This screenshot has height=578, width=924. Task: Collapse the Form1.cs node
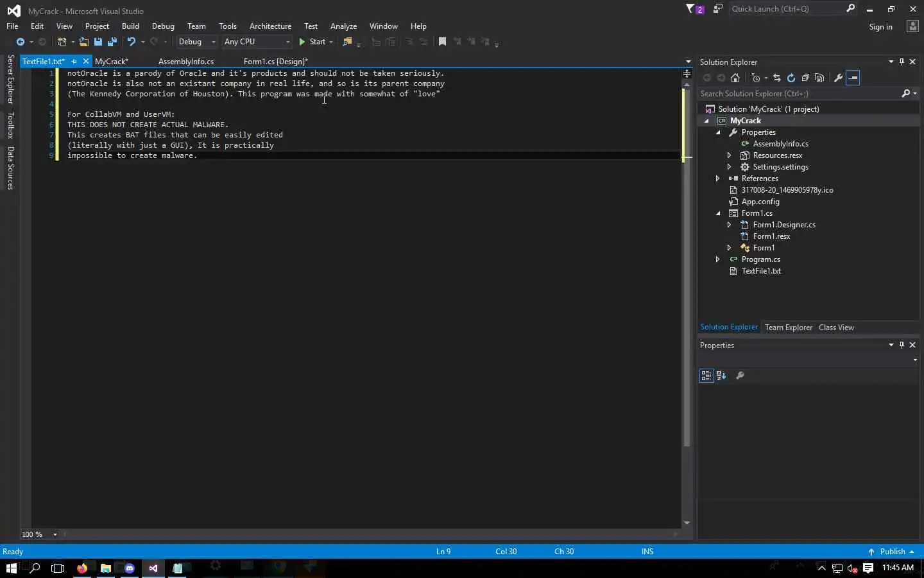click(x=718, y=213)
